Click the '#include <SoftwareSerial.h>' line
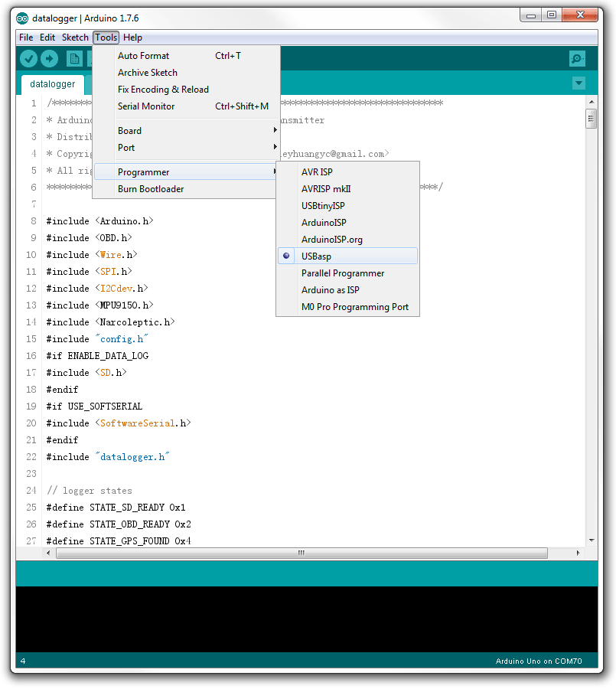This screenshot has width=616, height=689. click(119, 423)
